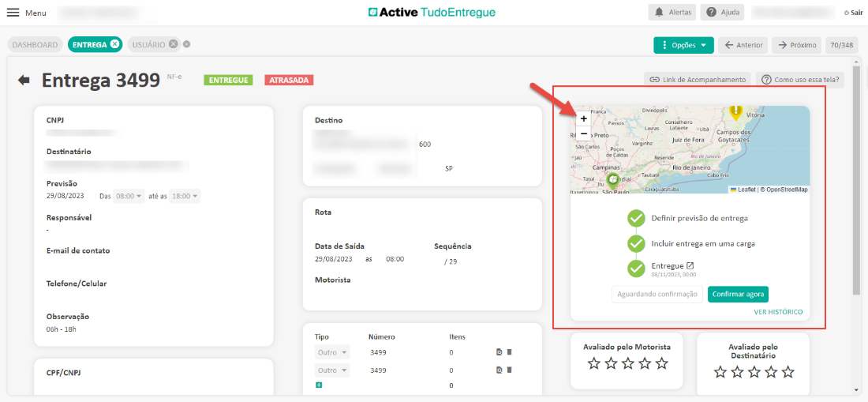Viewport: 868px width, 402px height.
Task: Rate first star in Avaliado pelo Destinatário
Action: 720,371
